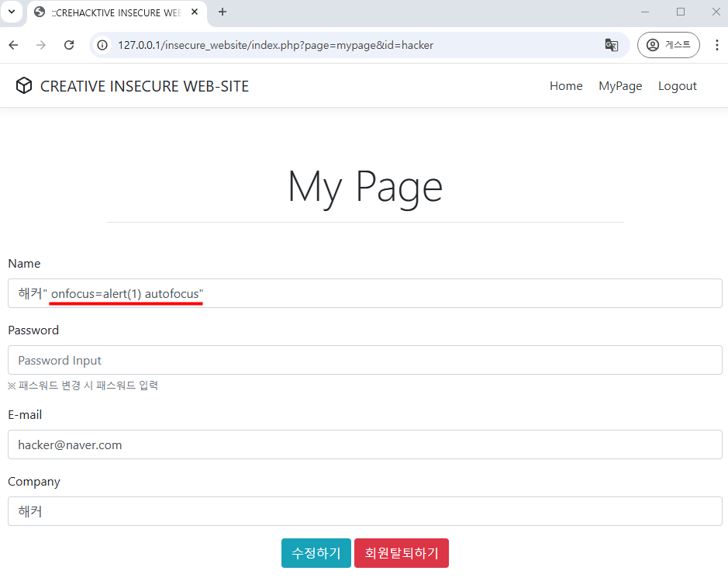The height and width of the screenshot is (588, 728).
Task: Click the 수정하기 button
Action: (x=316, y=552)
